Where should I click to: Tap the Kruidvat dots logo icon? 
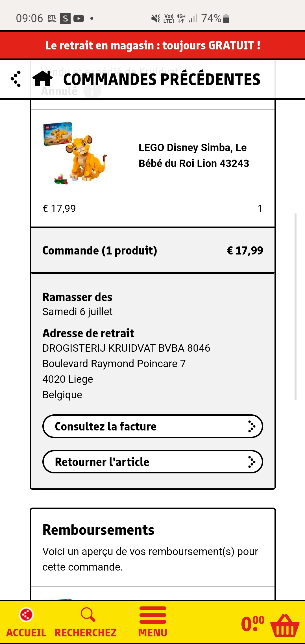(x=16, y=79)
